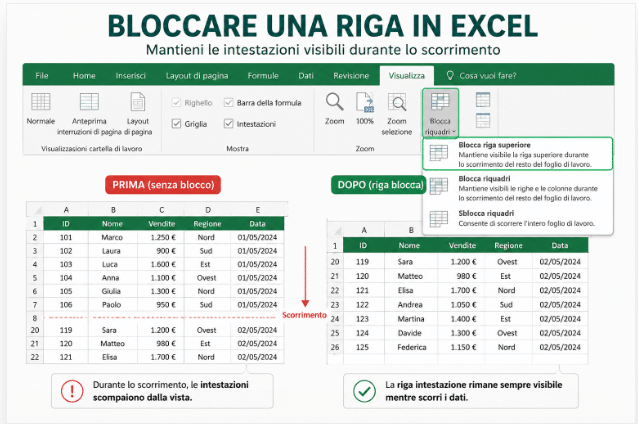Uncheck the Intestazioni checkbox

229,124
